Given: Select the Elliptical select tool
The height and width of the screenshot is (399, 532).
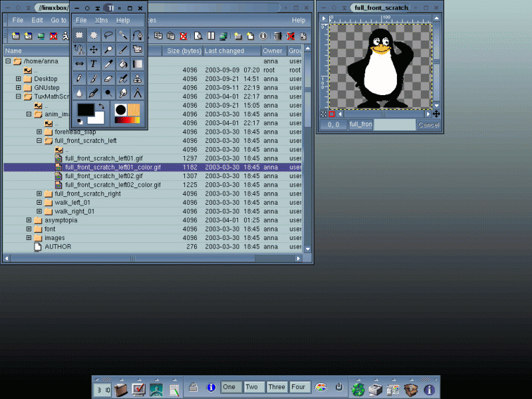Looking at the screenshot, I should point(94,35).
